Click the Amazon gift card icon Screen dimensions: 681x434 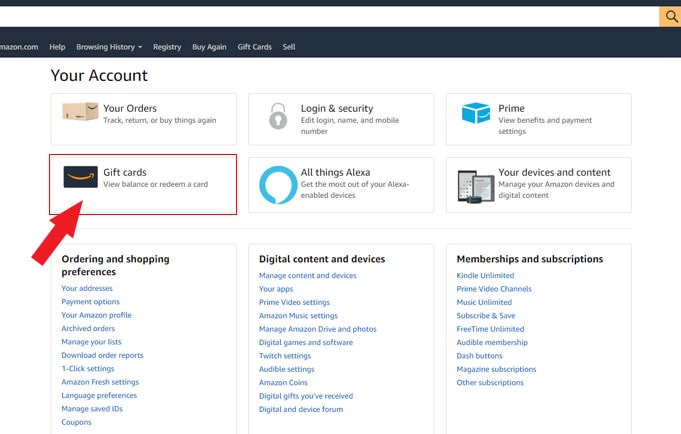click(80, 177)
